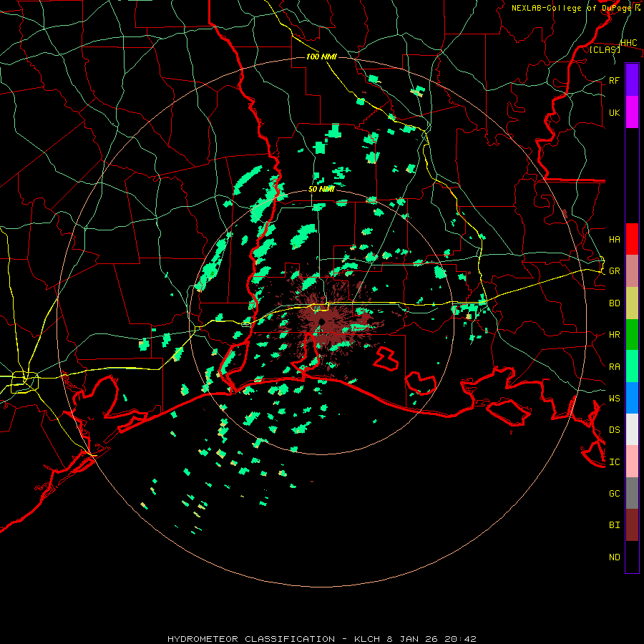This screenshot has height=644, width=644.
Task: Click the HA red legend swatch
Action: pyautogui.click(x=632, y=239)
